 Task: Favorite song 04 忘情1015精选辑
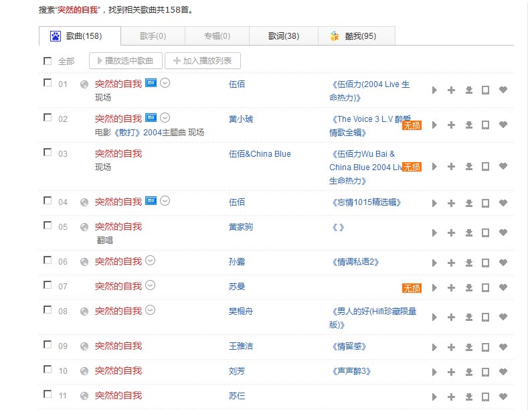503,203
